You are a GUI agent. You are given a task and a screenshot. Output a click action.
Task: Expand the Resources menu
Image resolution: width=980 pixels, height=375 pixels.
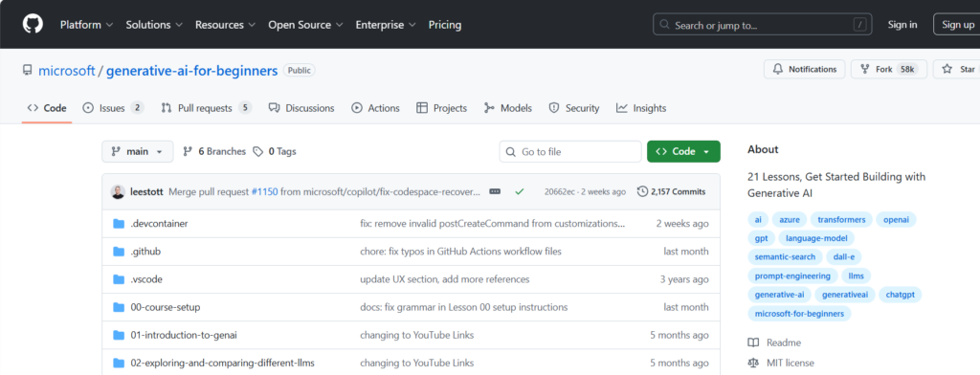225,25
